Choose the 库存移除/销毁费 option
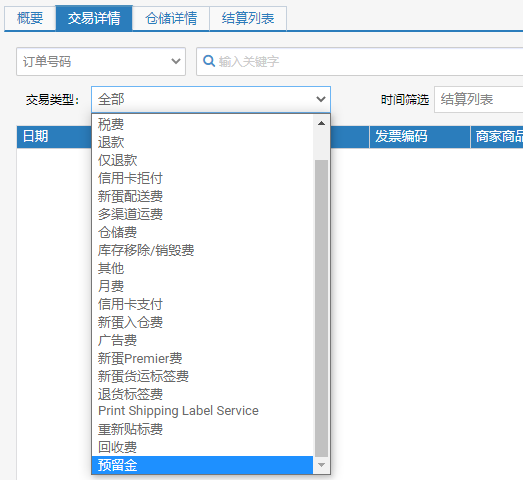This screenshot has height=480, width=523. (x=202, y=250)
